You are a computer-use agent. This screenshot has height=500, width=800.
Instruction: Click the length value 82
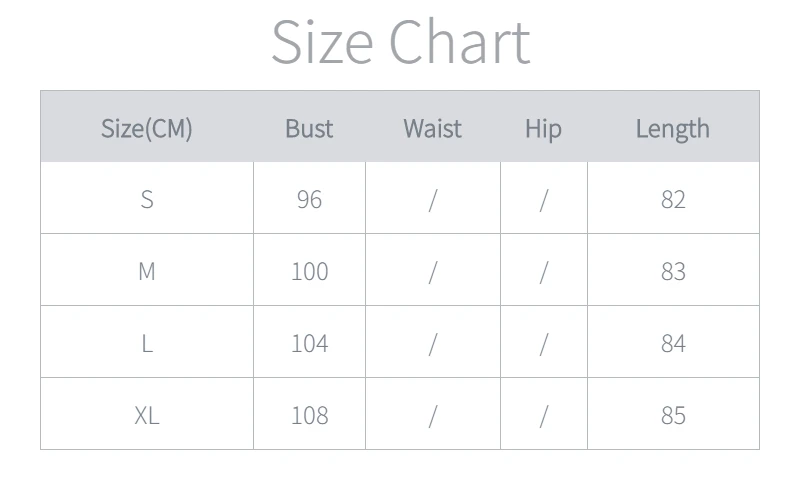(673, 199)
